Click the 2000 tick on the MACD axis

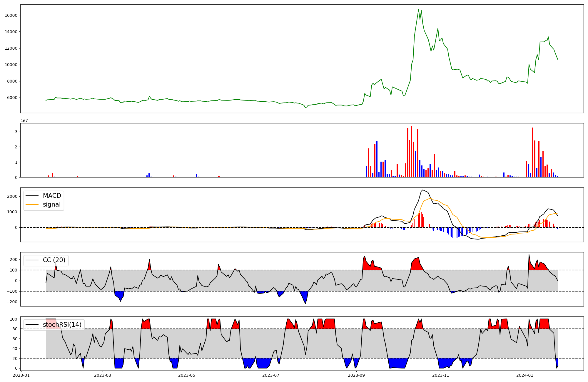tap(13, 196)
